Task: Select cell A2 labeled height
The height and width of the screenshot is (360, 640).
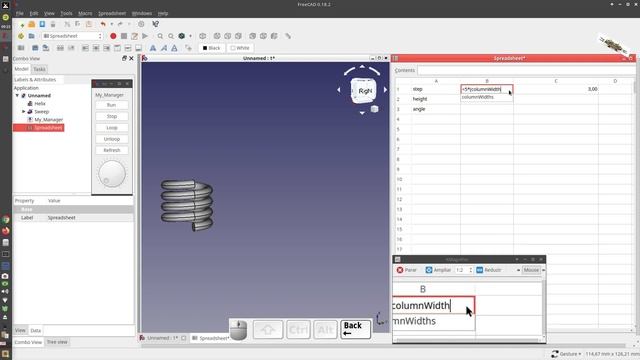Action: 436,99
